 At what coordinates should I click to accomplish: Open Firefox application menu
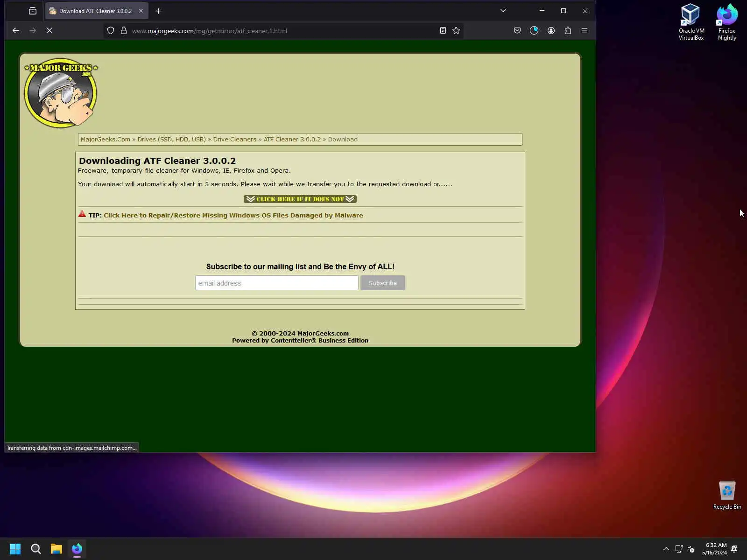tap(585, 30)
